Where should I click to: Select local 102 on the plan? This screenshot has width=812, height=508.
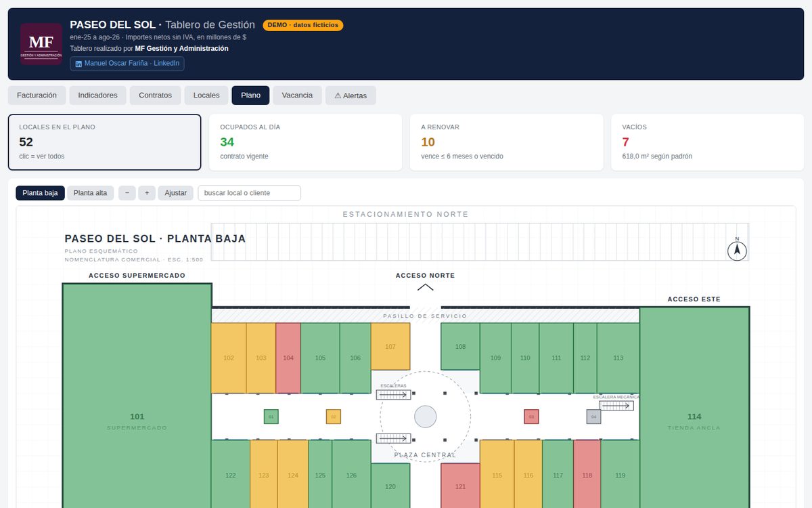point(229,358)
